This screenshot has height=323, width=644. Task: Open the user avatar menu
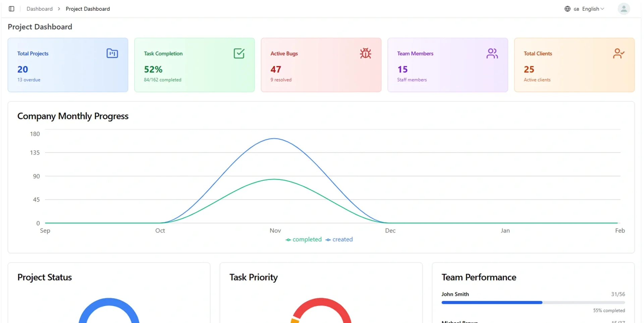tap(624, 9)
